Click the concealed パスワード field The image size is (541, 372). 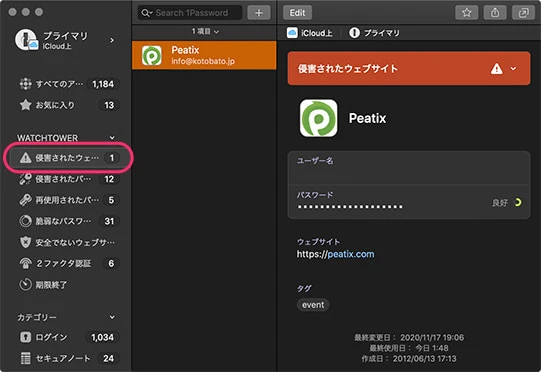[409, 202]
